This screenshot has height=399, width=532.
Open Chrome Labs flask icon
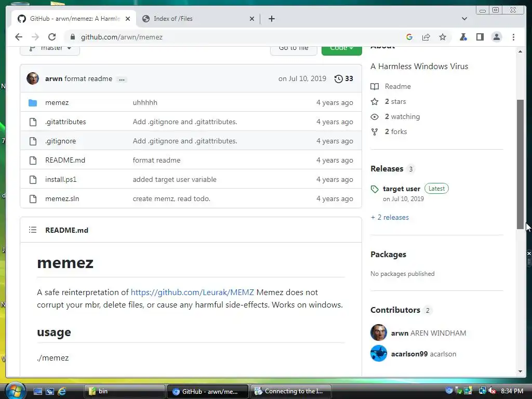463,37
